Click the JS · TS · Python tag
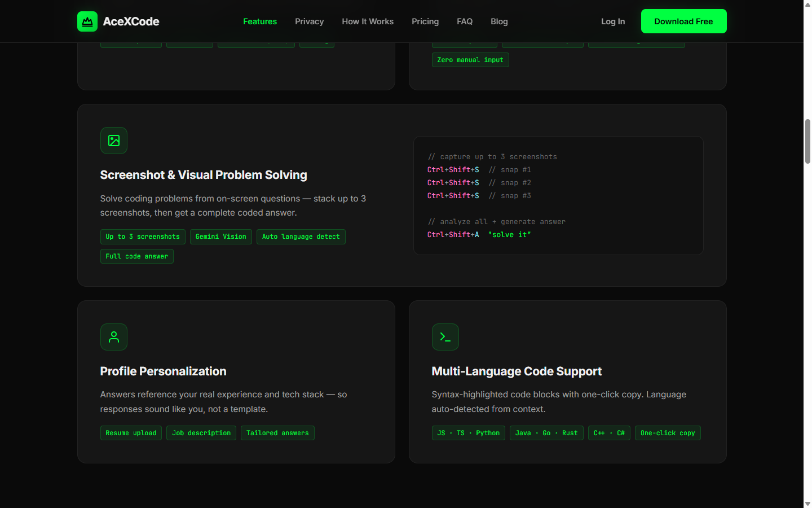812x508 pixels. tap(469, 433)
